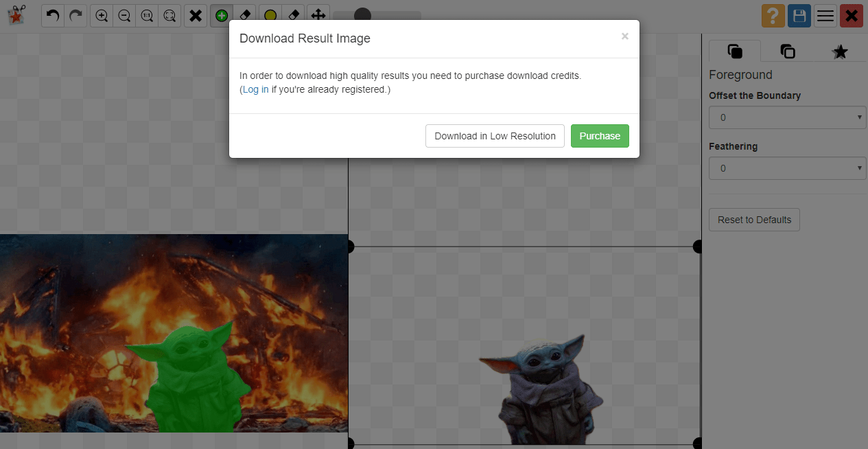
Task: Click the cutout result preview figure
Action: (541, 390)
